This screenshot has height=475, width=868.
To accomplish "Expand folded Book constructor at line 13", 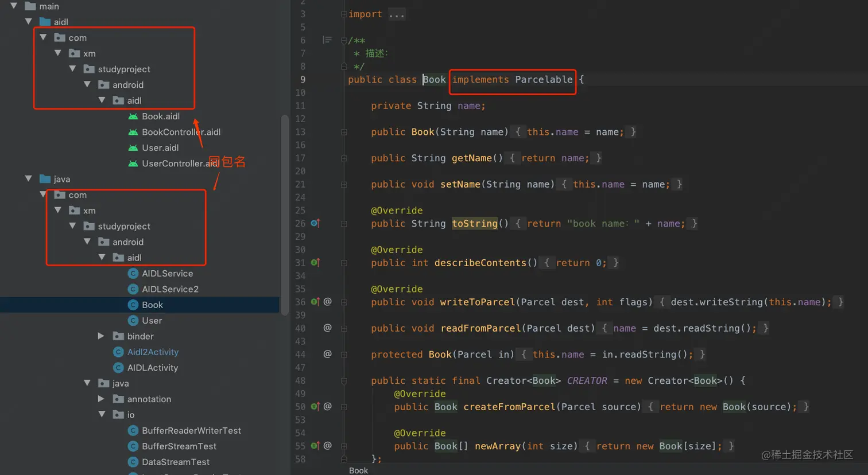I will pos(344,132).
